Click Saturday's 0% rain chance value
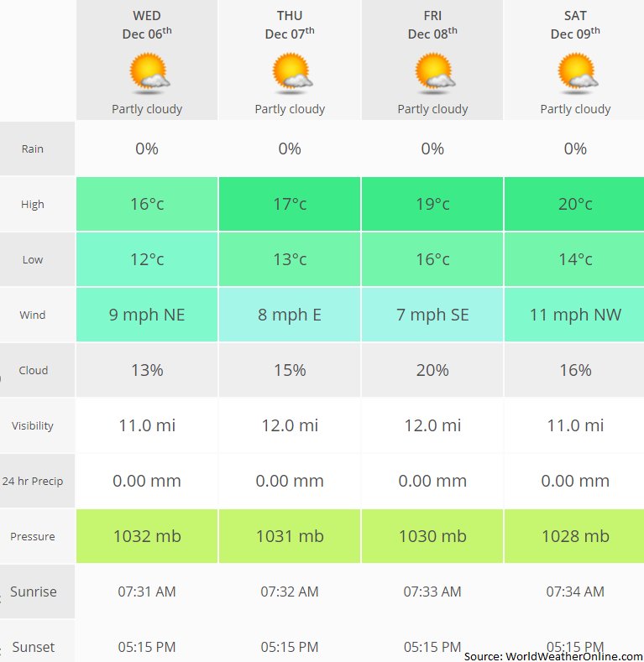Viewport: 644px width, 662px height. point(575,149)
